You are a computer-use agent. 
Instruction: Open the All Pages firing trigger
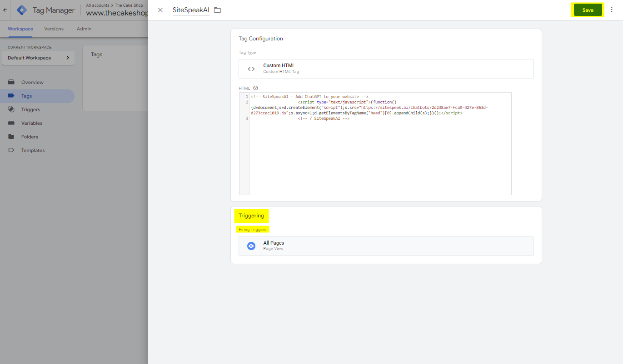coord(386,246)
